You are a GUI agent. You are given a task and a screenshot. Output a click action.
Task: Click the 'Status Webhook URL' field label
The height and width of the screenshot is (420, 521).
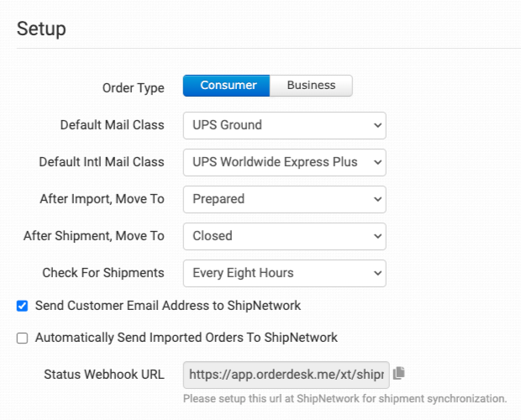(x=104, y=374)
